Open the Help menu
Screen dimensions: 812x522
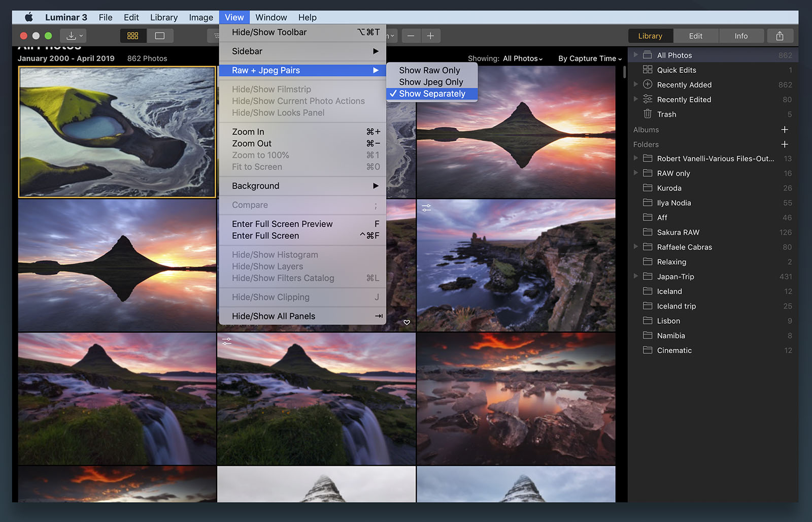point(307,17)
